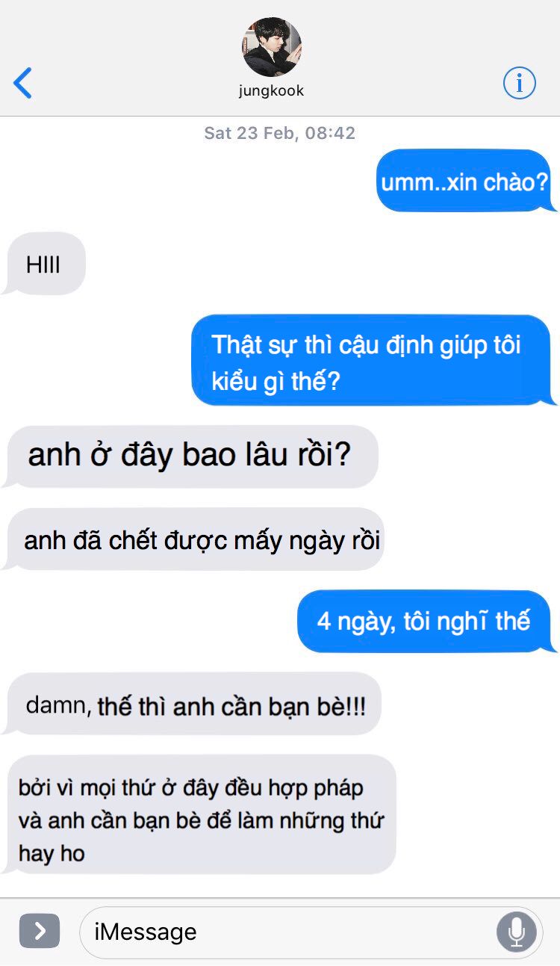Click 'kiểu gì thế?' line in blue bubble
Screen dimensions: 560x966
tap(276, 381)
